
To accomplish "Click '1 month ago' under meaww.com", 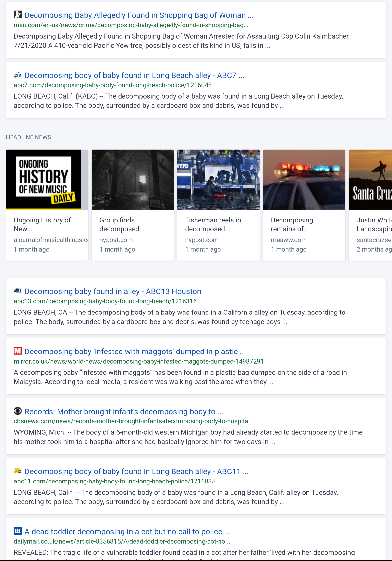I will [x=289, y=249].
